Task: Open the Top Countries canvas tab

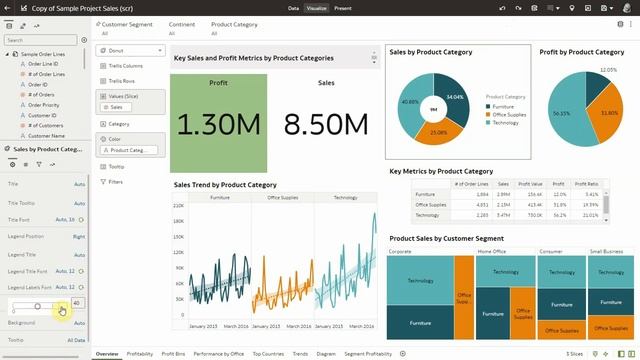Action: (268, 354)
